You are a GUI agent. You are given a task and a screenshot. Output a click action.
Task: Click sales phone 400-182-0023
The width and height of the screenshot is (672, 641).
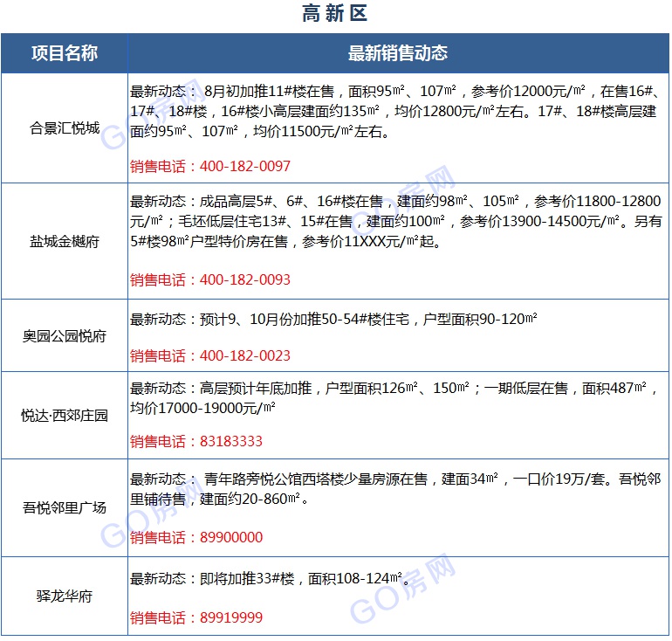244,355
